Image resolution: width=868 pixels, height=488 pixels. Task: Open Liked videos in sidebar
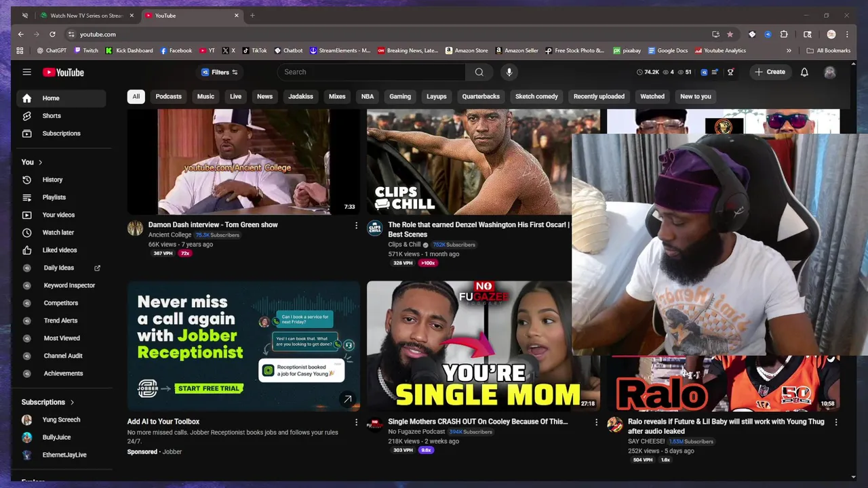coord(61,250)
